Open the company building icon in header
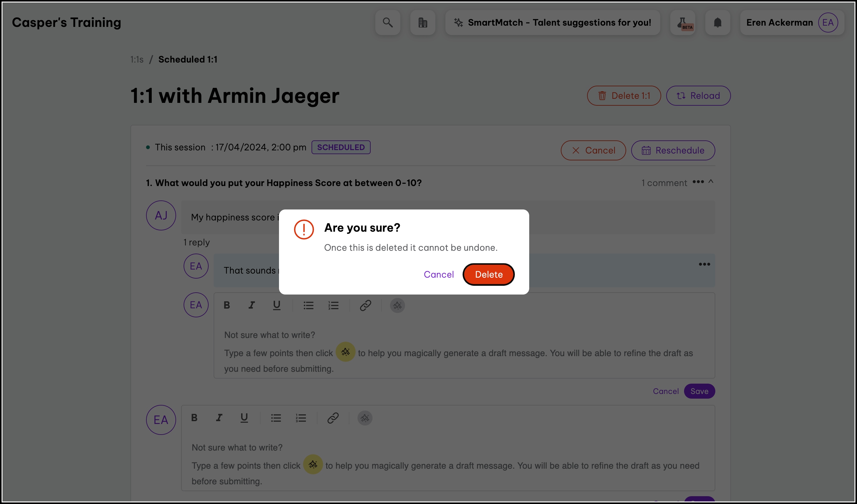 pos(423,23)
